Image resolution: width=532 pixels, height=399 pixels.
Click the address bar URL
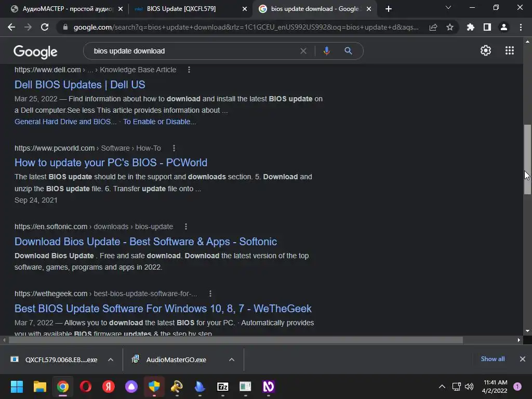(x=246, y=27)
